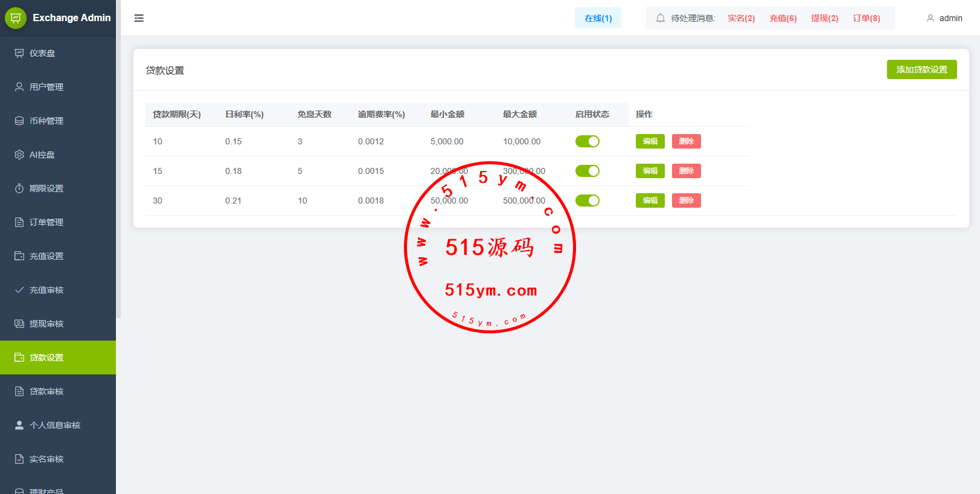The image size is (980, 494).
Task: Delete the 15-day loan setting
Action: (x=687, y=171)
